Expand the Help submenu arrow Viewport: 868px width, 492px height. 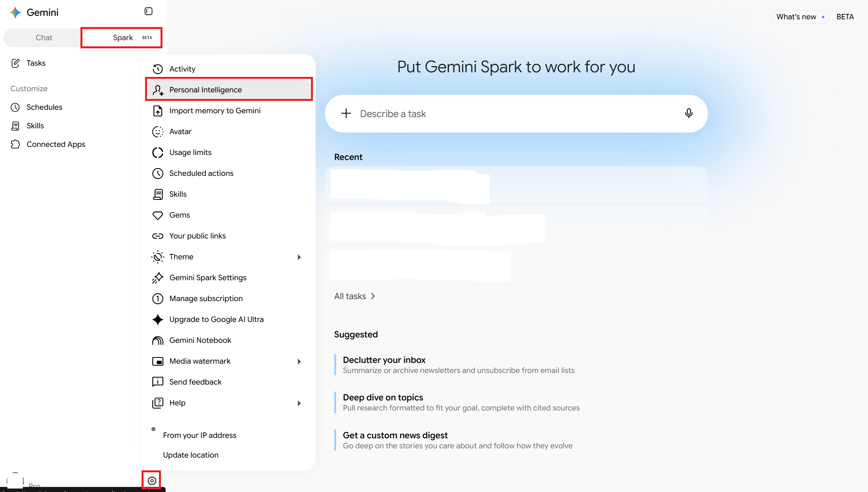(299, 403)
